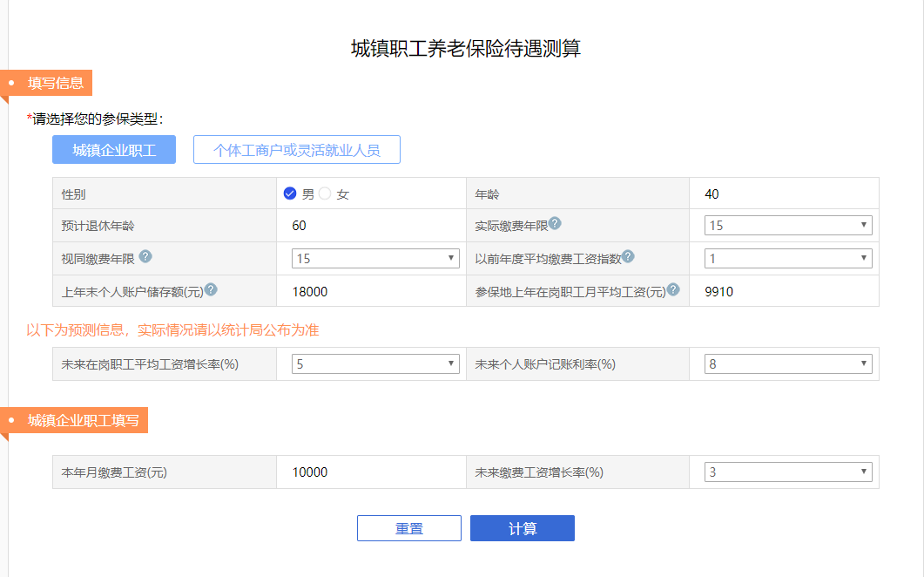Select the 女 gender radio button
This screenshot has width=924, height=577.
[325, 193]
